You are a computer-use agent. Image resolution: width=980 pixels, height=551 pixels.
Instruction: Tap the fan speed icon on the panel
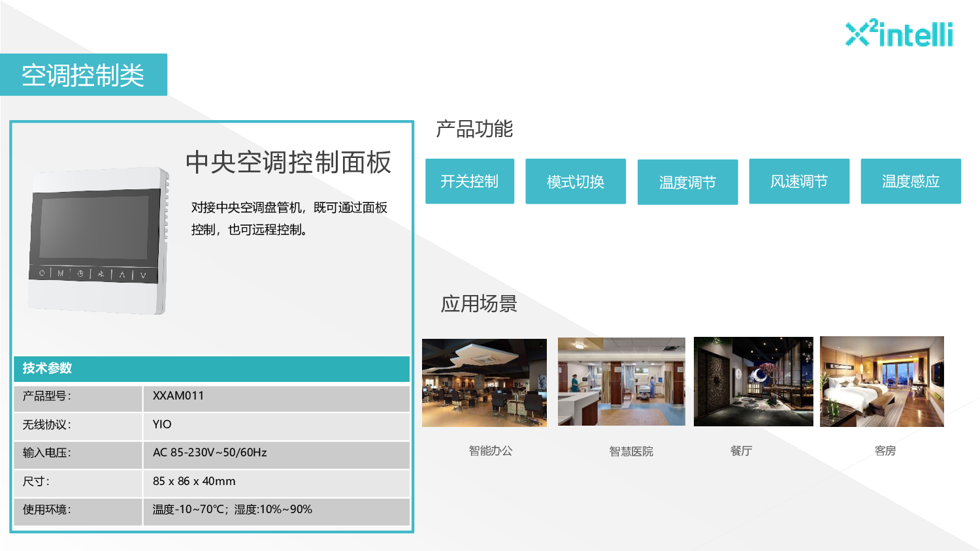[101, 274]
